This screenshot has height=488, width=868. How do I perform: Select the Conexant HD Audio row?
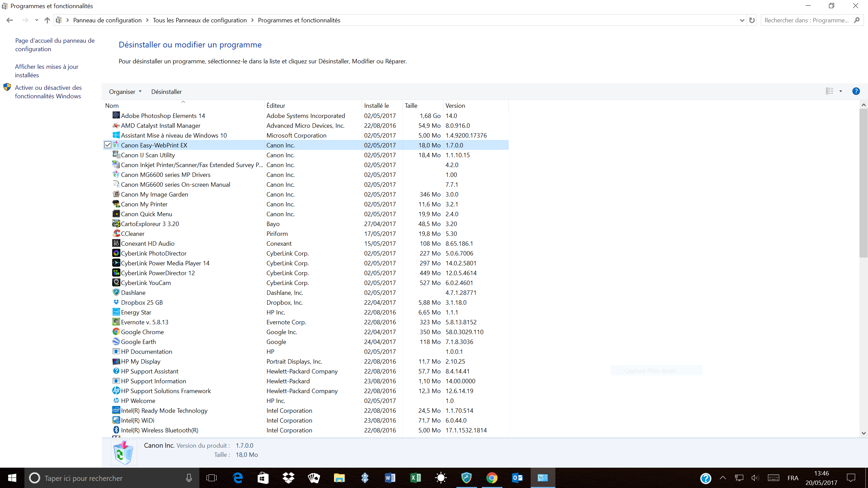[305, 243]
